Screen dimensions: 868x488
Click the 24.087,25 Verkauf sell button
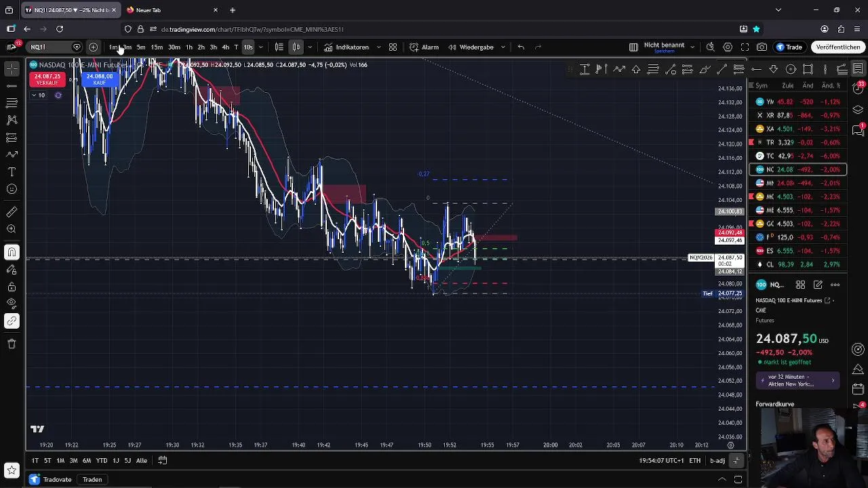(47, 79)
